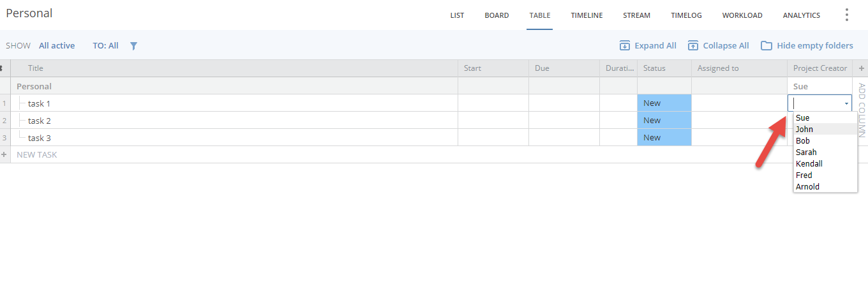The image size is (868, 305).
Task: Click the plus icon beside NEW TASK
Action: [4, 154]
